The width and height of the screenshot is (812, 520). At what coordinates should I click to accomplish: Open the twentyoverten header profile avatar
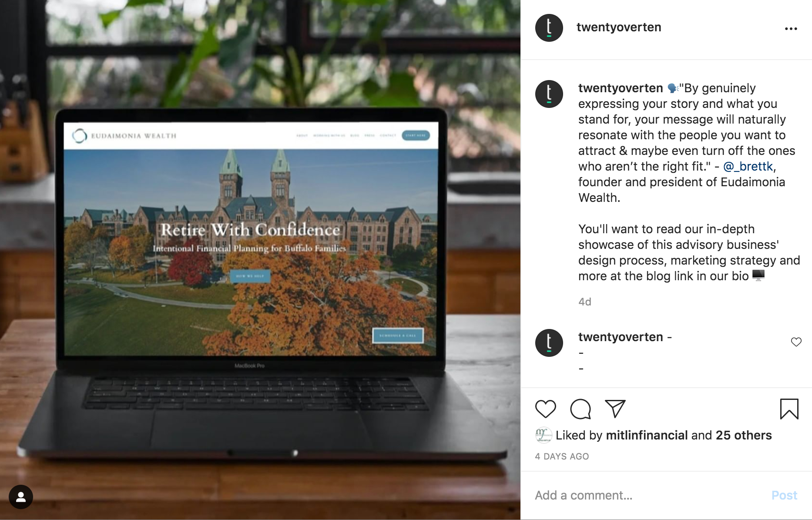point(549,28)
